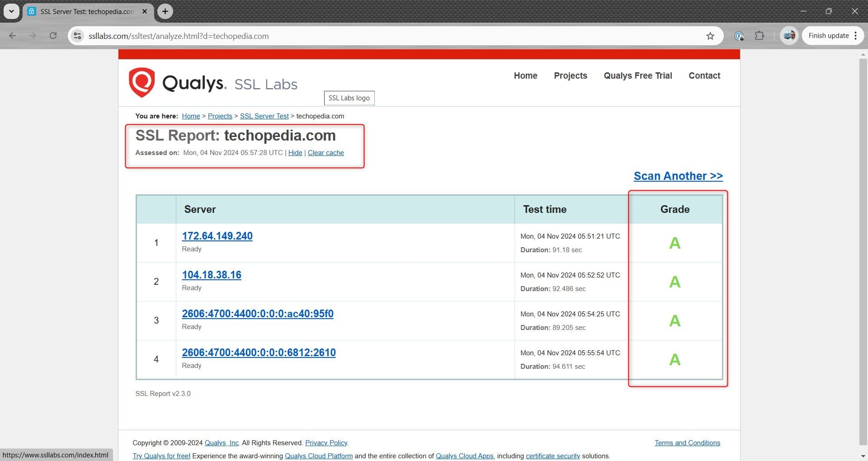Click the Hide link
The width and height of the screenshot is (868, 461).
coord(295,153)
